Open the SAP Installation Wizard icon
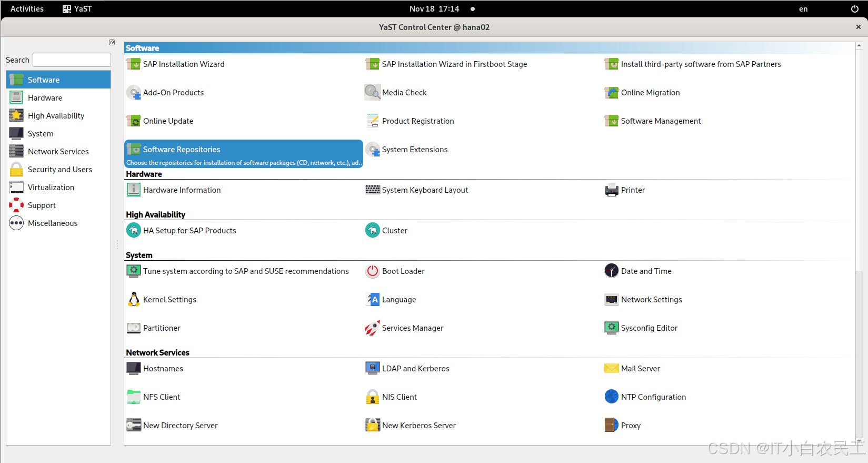Viewport: 868px width, 463px height. tap(134, 64)
